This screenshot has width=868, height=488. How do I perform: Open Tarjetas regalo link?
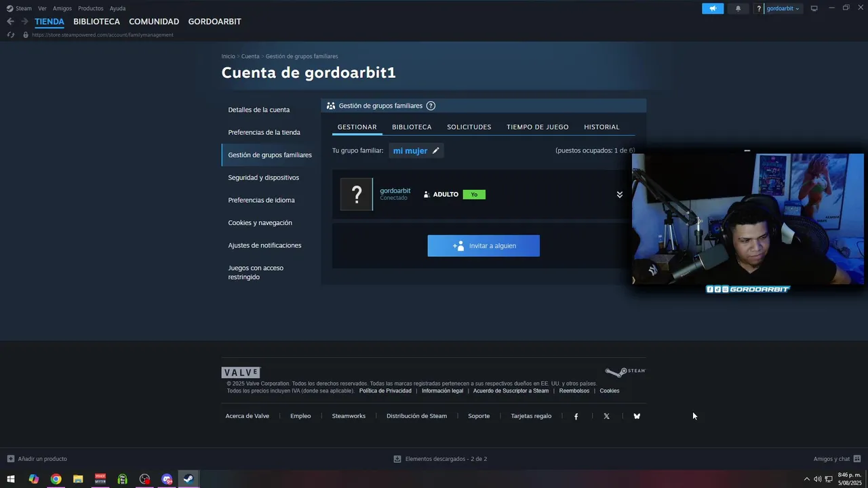(x=531, y=416)
